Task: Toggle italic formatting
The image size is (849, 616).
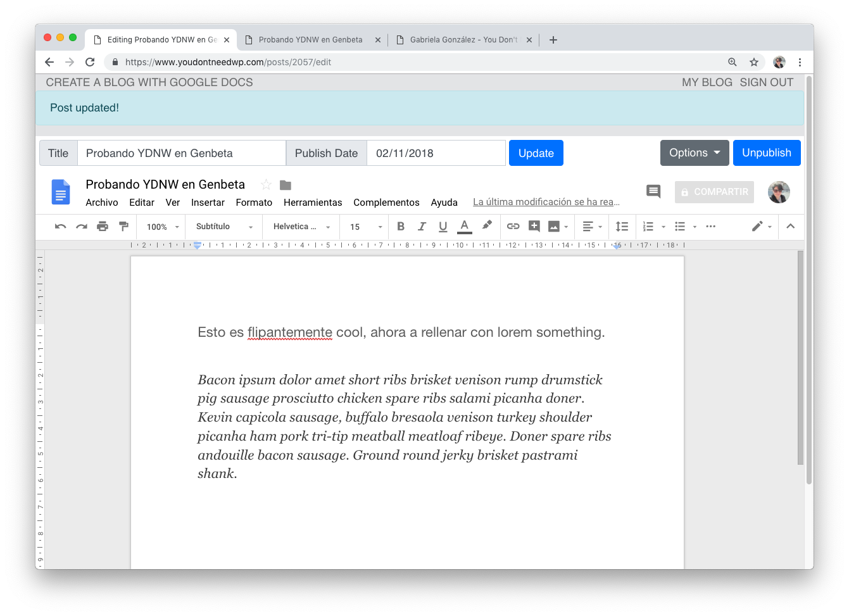Action: (422, 226)
